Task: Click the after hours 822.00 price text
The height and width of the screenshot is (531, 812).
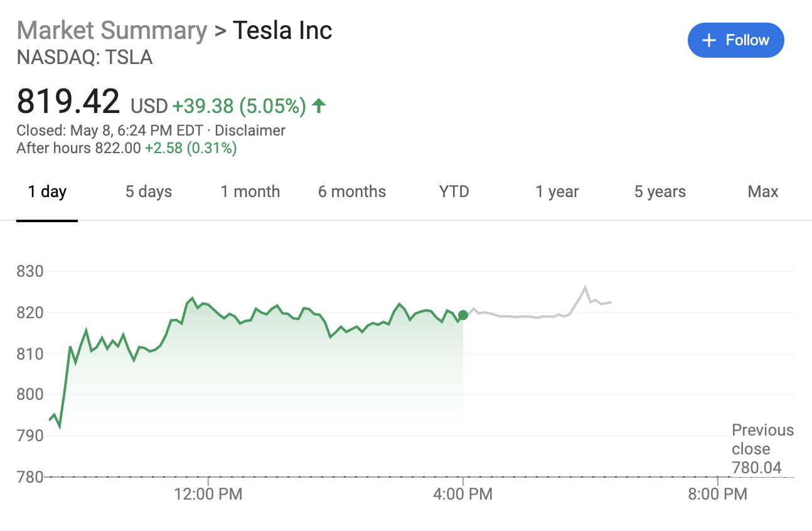Action: [117, 149]
